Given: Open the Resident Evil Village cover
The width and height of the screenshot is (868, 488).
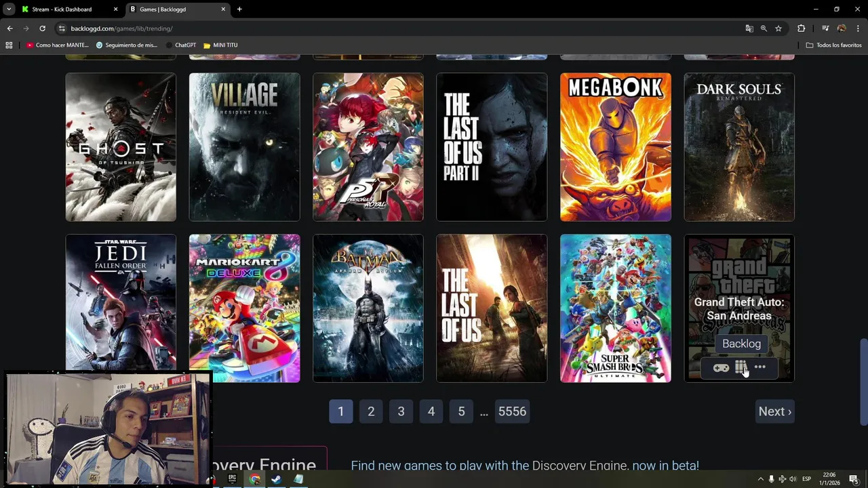Looking at the screenshot, I should coord(244,147).
